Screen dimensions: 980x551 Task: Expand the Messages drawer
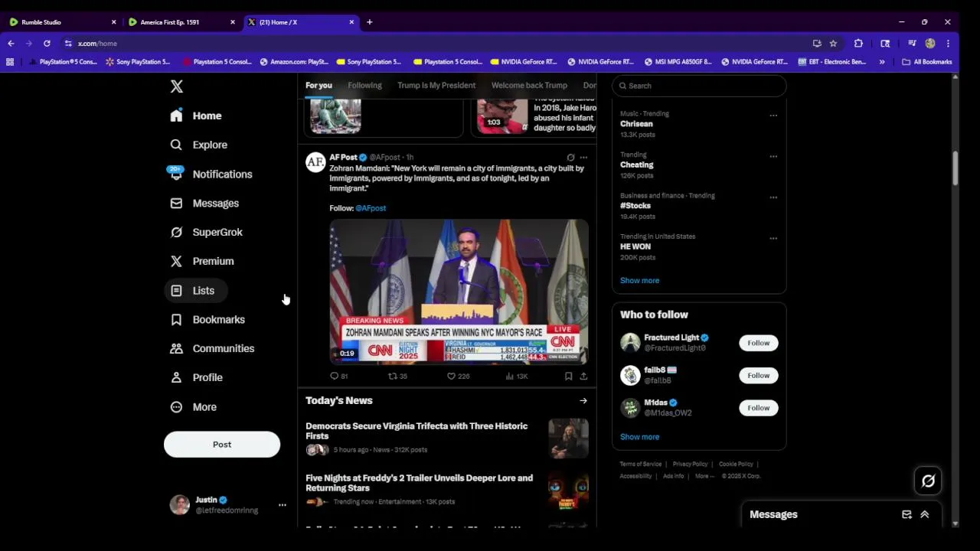(x=924, y=514)
